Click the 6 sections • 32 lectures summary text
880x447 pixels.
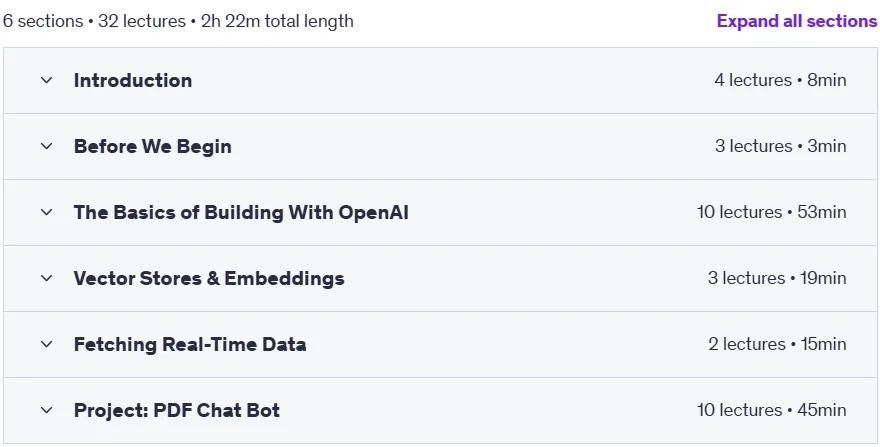click(94, 21)
